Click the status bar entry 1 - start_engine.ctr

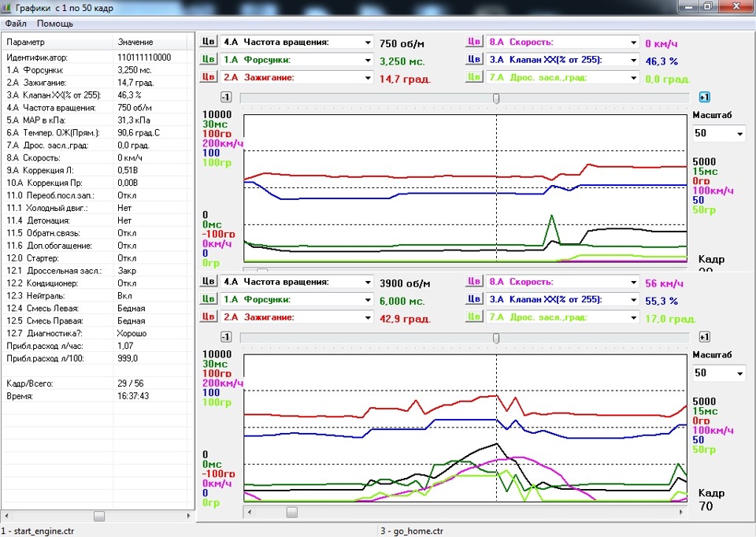pyautogui.click(x=38, y=531)
